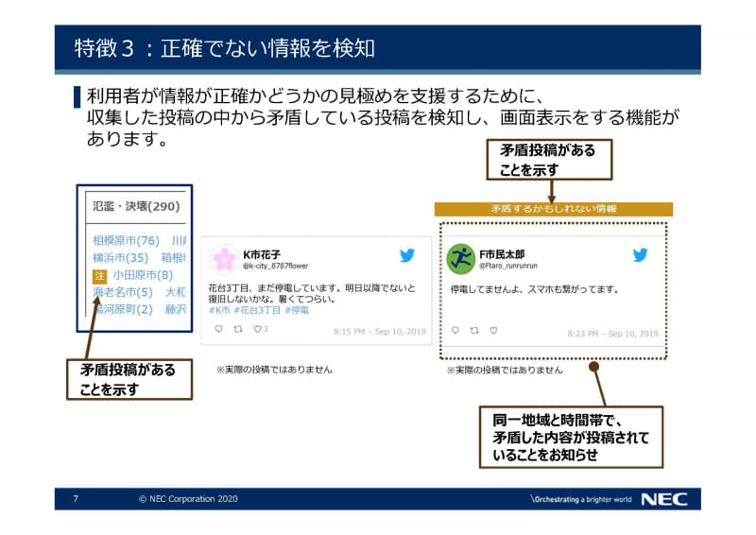Click the 矛盾するかもしれない情報 orange banner
This screenshot has width=756, height=535.
click(554, 209)
